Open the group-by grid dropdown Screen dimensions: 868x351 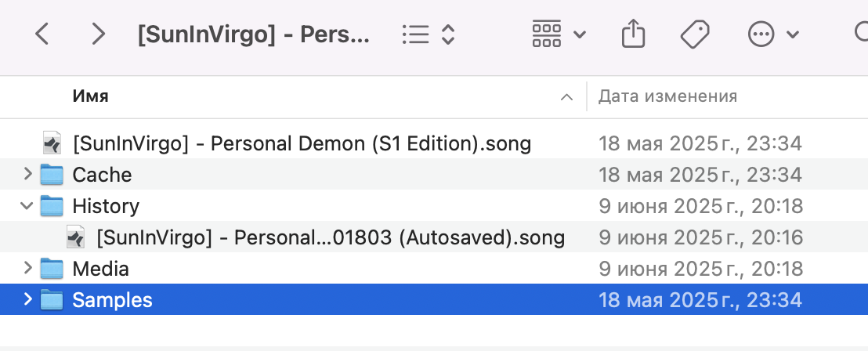[x=558, y=34]
